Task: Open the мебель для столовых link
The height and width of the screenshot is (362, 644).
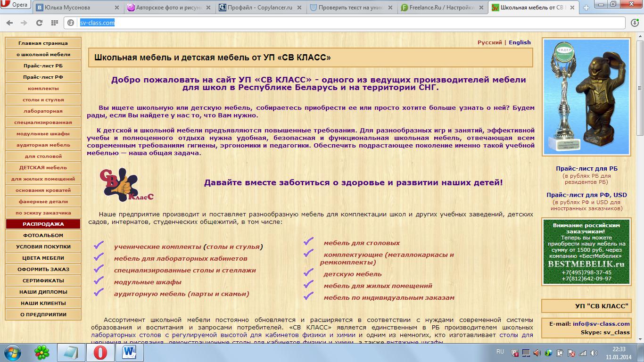Action: click(362, 243)
